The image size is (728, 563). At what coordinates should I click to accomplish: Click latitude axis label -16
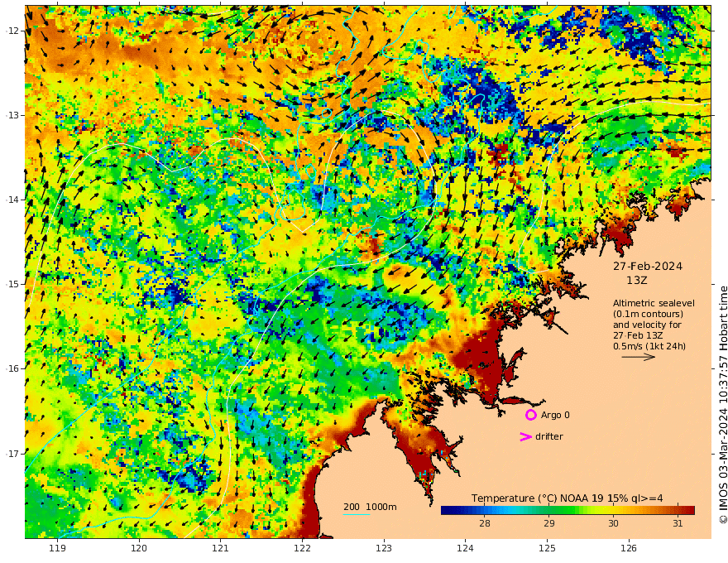tap(12, 368)
